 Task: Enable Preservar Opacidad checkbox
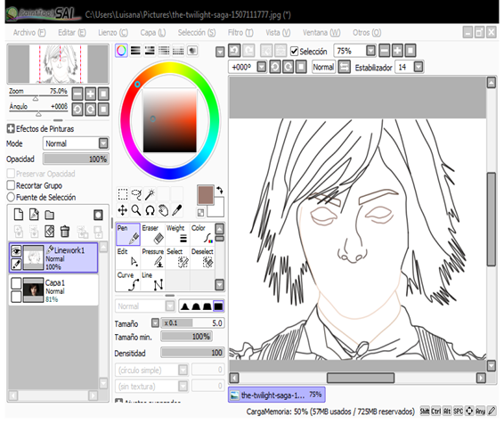[11, 174]
